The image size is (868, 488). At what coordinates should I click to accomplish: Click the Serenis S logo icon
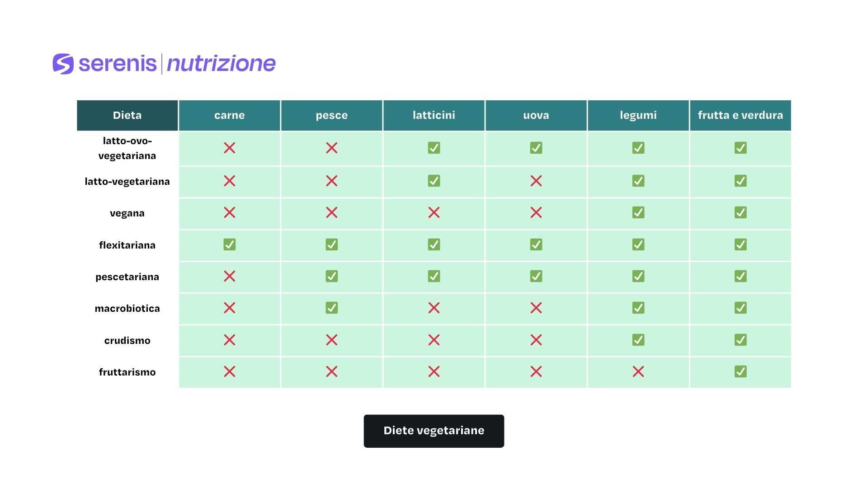(x=63, y=64)
